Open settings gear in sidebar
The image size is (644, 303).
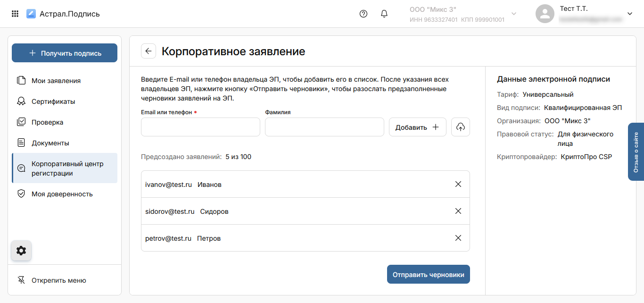point(21,251)
